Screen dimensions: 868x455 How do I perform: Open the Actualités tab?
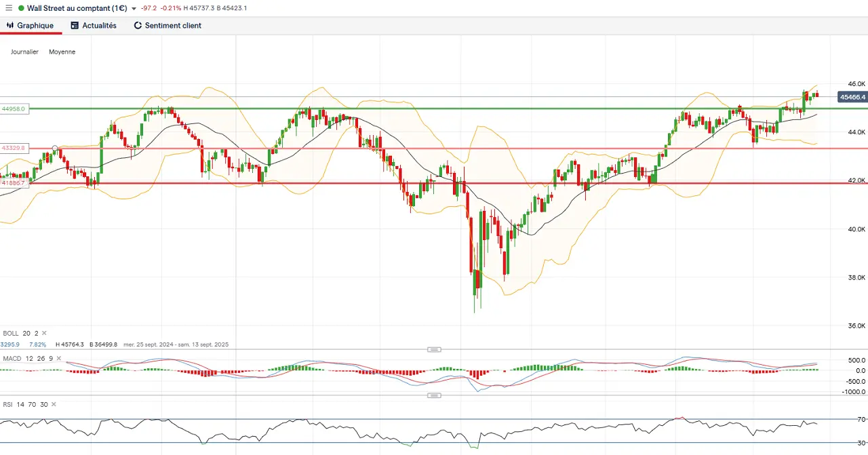[94, 26]
